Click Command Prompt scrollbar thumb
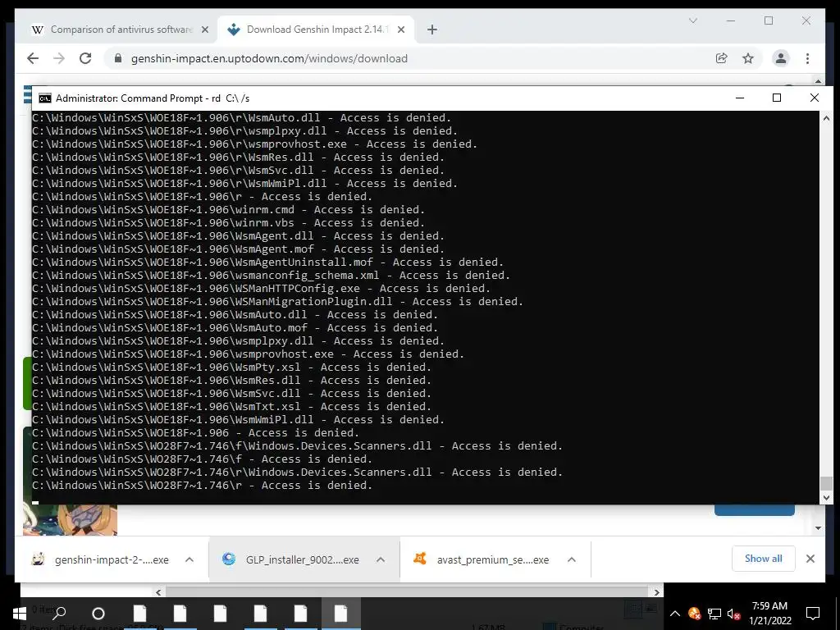The width and height of the screenshot is (840, 630). [826, 483]
